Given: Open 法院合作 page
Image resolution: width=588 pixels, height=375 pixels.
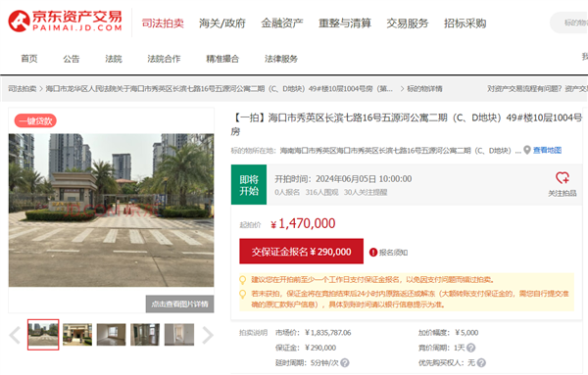Looking at the screenshot, I should [x=164, y=59].
